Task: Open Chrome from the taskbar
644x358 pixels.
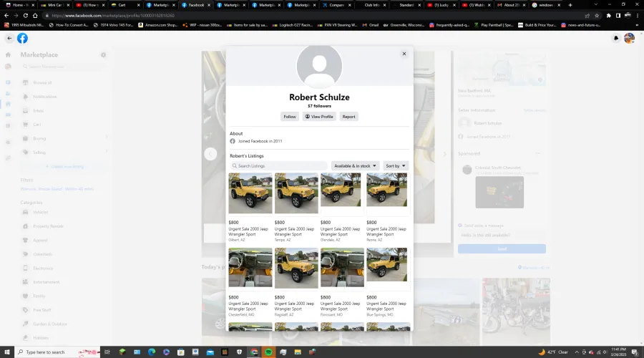Action: click(x=254, y=352)
